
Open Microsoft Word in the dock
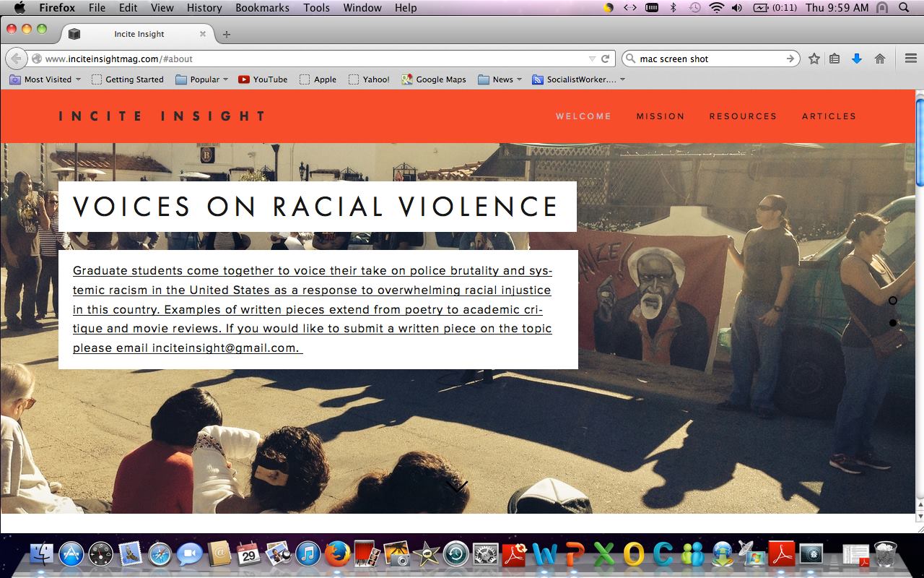545,554
